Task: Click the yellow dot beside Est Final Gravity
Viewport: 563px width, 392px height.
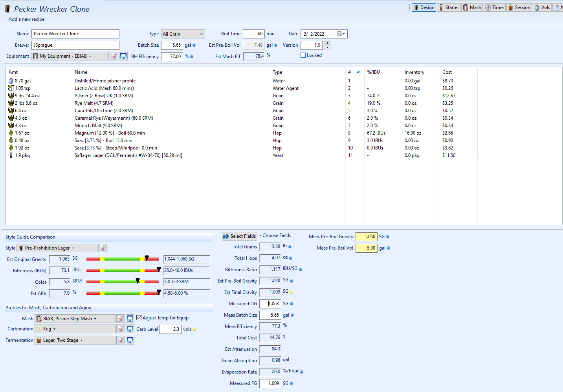Action: point(292,292)
